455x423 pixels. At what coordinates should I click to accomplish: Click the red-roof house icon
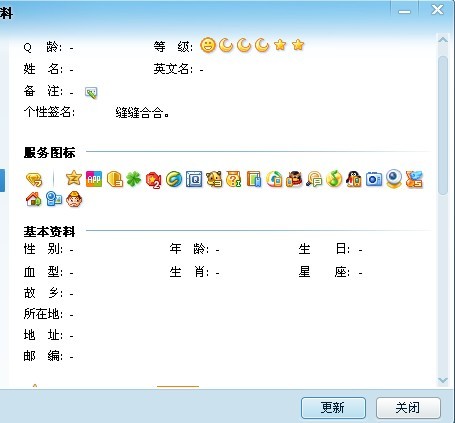(34, 199)
